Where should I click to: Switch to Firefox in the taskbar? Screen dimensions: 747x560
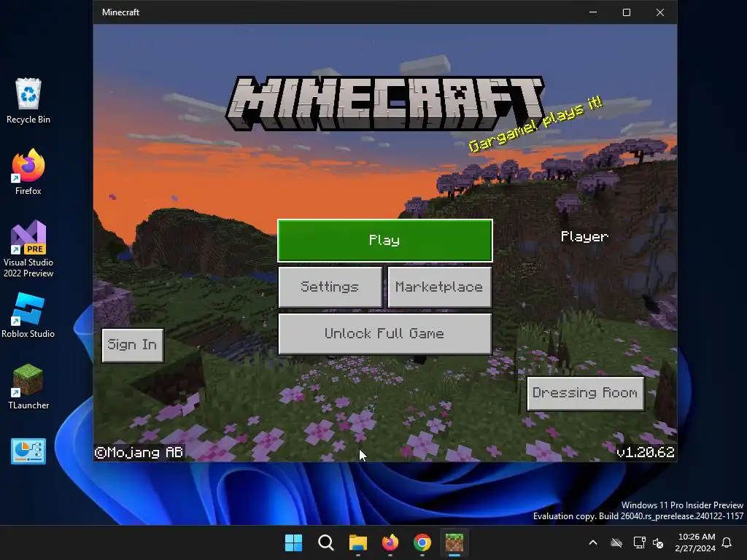click(390, 542)
